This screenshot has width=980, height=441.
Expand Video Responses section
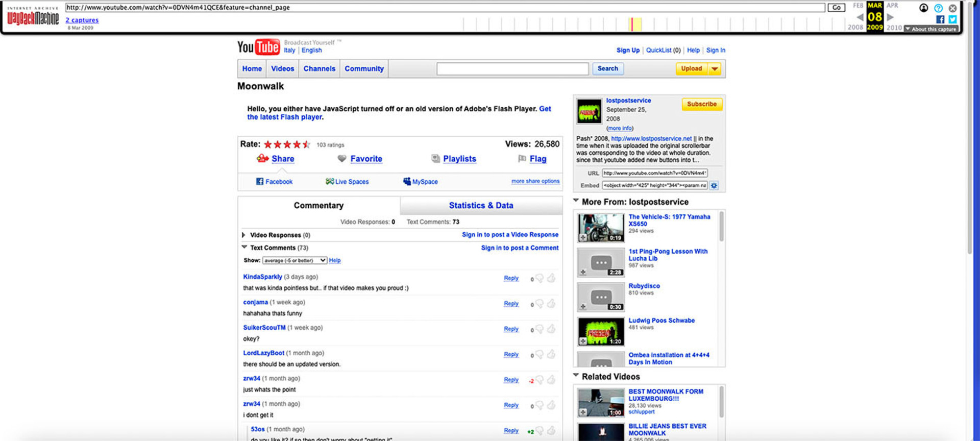[x=243, y=235]
